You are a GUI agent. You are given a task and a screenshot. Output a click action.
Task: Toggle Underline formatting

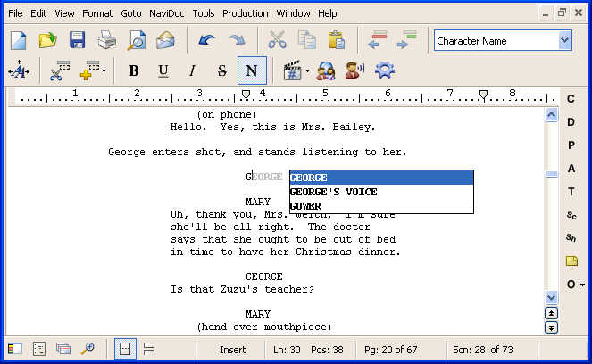(163, 70)
